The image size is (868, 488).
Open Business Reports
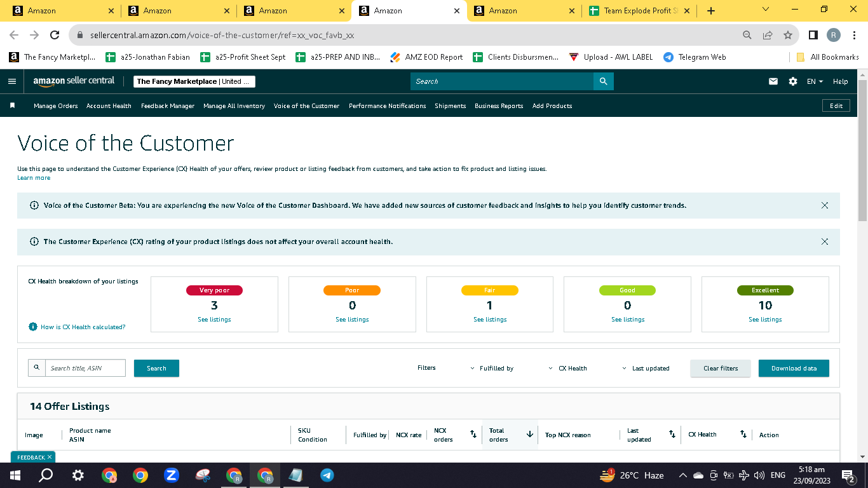pos(499,106)
